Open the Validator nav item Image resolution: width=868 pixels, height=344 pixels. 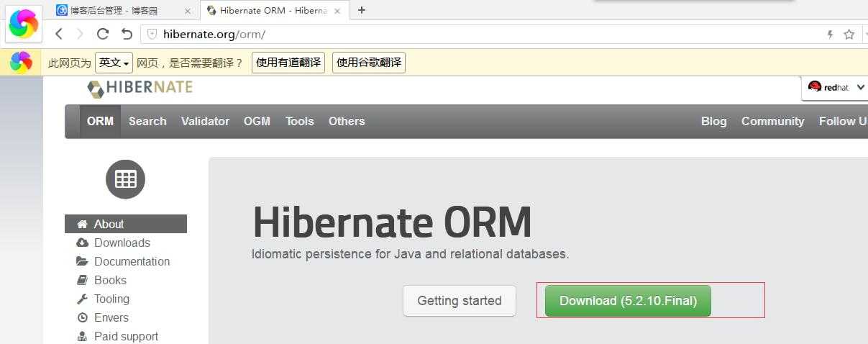click(x=205, y=121)
